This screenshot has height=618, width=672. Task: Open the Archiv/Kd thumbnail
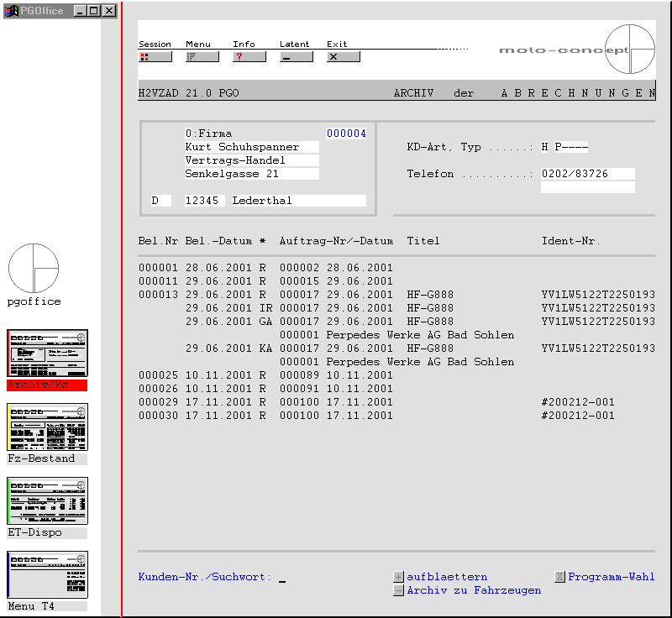click(47, 354)
